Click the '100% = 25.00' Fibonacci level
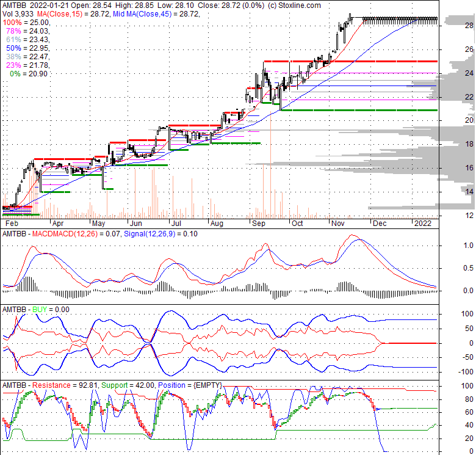This screenshot has width=476, height=455. (26, 23)
